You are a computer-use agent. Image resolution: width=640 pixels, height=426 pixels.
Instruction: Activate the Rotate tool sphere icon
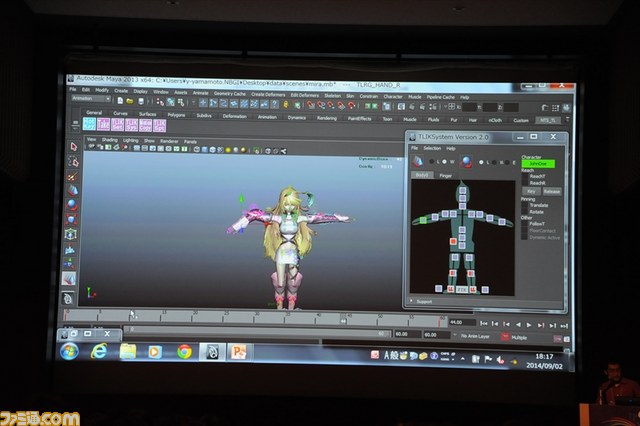pyautogui.click(x=72, y=204)
